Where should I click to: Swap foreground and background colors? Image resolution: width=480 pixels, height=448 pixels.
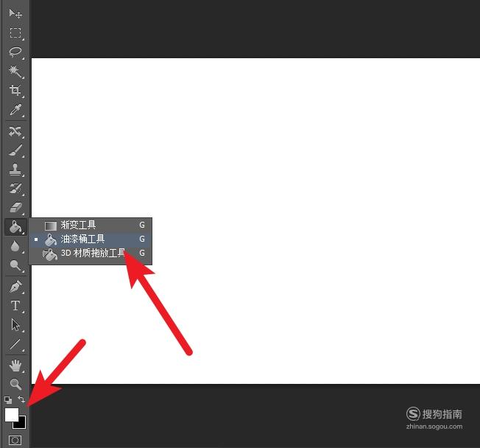[x=21, y=399]
